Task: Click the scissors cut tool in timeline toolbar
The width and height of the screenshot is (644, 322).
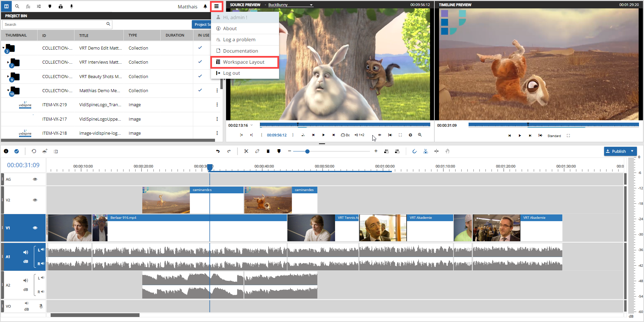Action: [246, 151]
